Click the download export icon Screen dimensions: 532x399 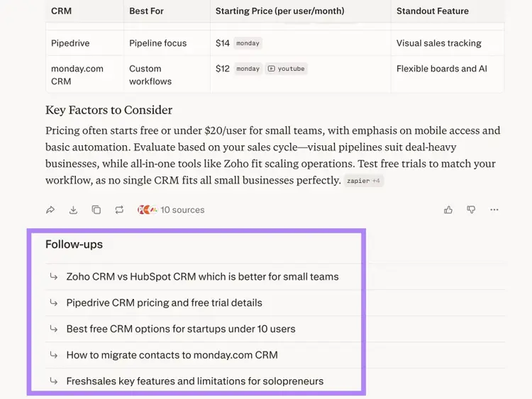tap(73, 210)
